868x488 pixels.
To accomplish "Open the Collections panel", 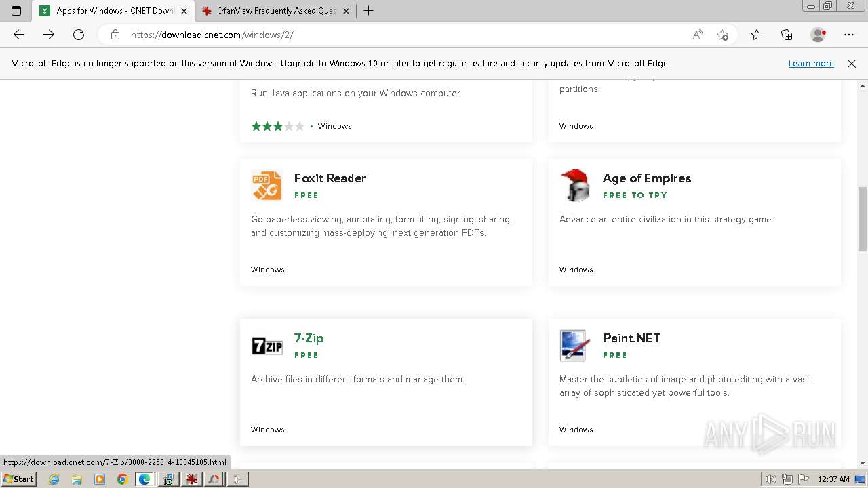I will pos(787,35).
